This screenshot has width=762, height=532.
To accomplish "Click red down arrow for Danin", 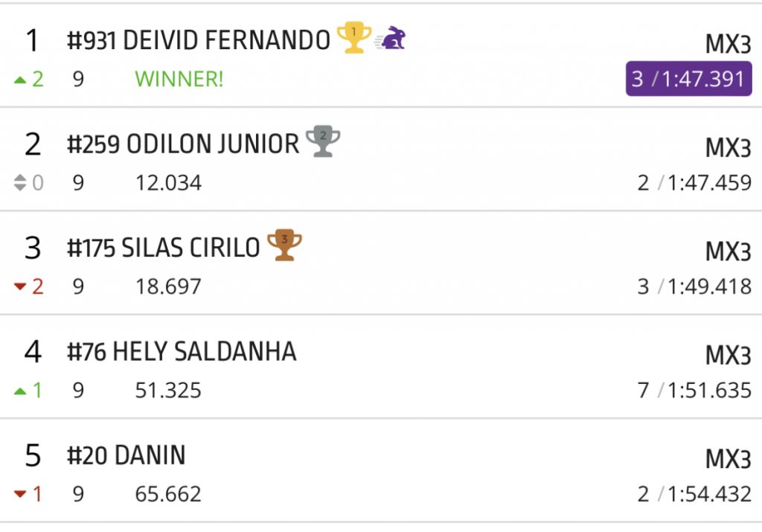I will 20,494.
